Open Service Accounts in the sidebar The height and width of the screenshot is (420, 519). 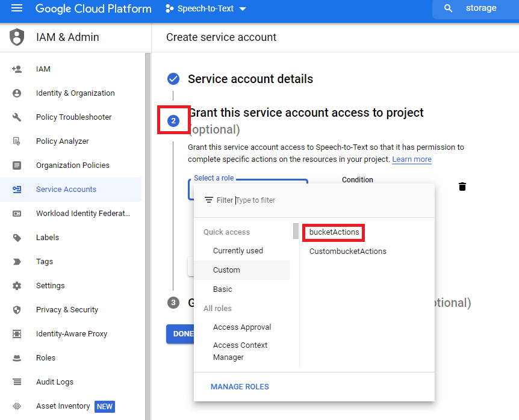[x=66, y=190]
